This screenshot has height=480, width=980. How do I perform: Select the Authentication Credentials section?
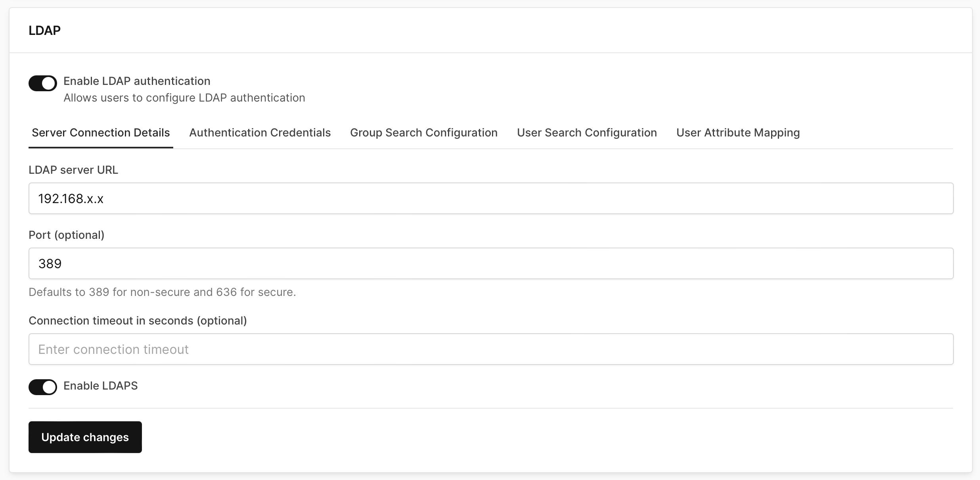point(260,132)
